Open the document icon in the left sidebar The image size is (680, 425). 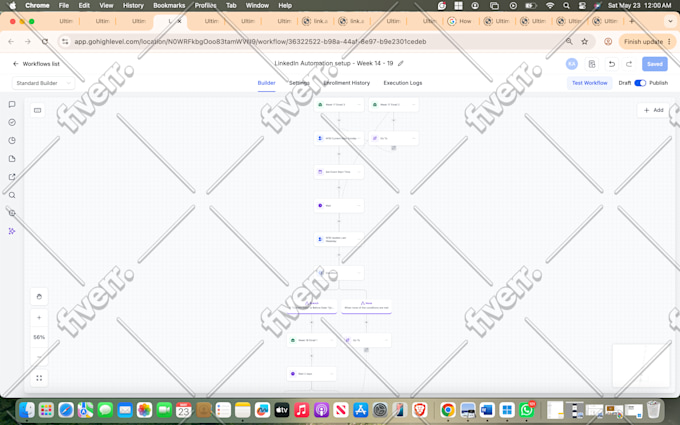pos(12,159)
